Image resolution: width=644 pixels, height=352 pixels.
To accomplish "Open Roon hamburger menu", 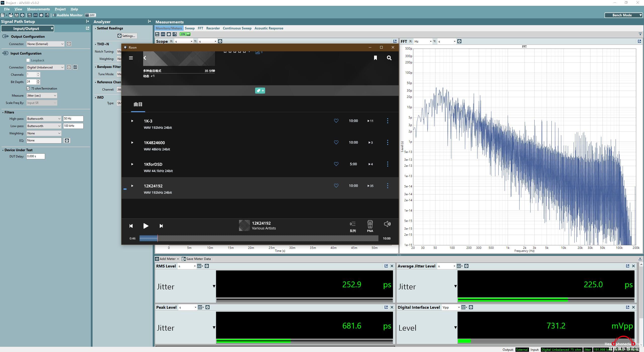I will click(131, 58).
